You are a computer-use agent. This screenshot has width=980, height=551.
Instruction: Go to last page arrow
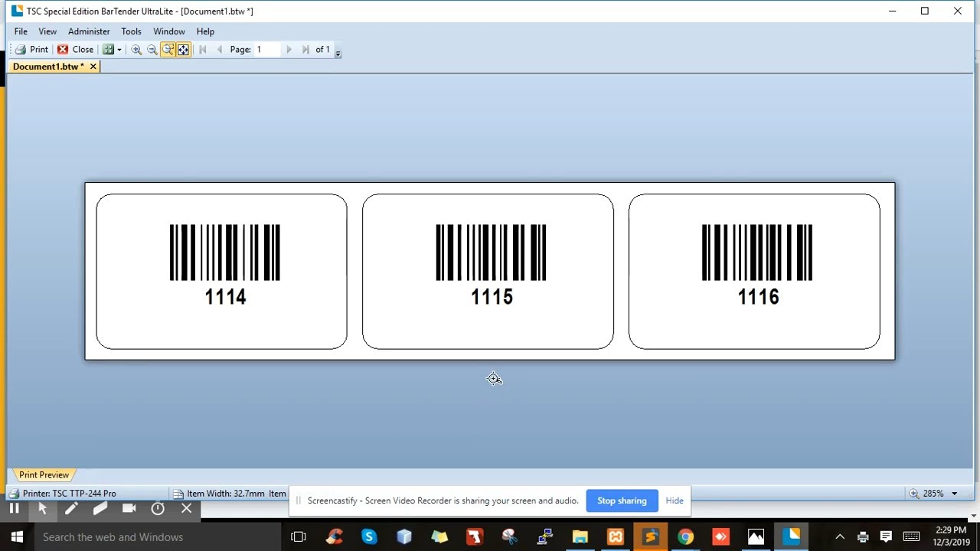coord(305,50)
